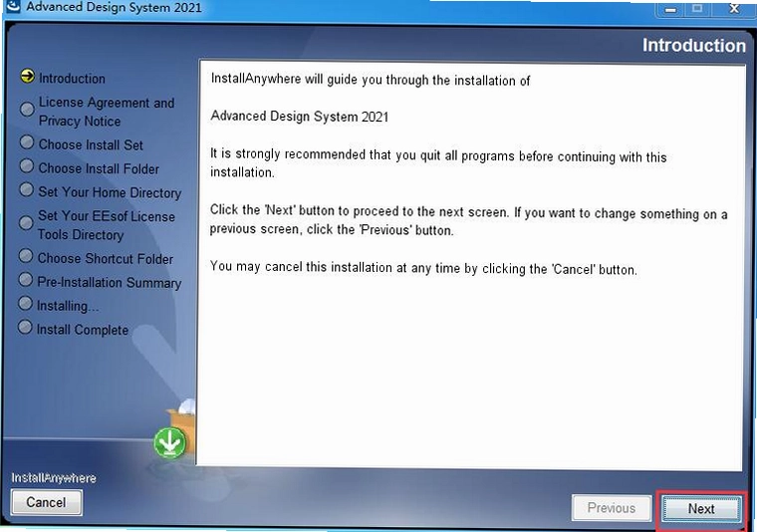Click the Set Your Home Directory label
This screenshot has width=757, height=532.
click(x=110, y=192)
